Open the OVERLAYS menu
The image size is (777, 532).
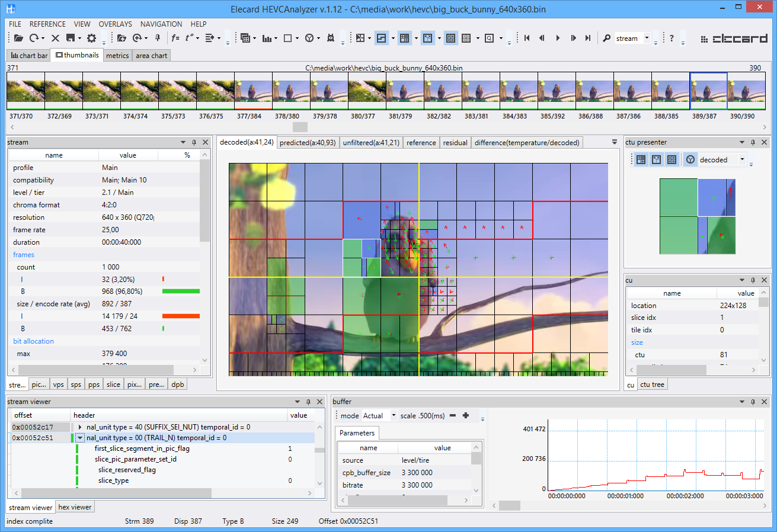click(116, 24)
